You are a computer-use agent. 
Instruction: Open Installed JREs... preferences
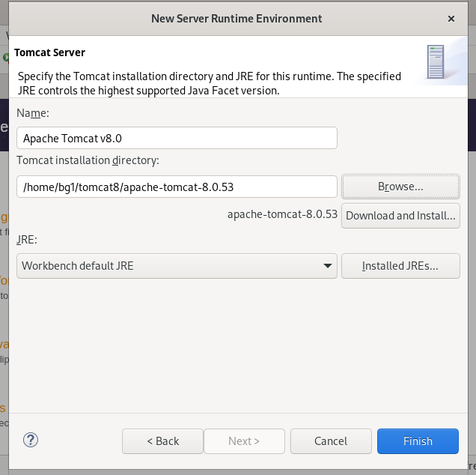point(400,266)
